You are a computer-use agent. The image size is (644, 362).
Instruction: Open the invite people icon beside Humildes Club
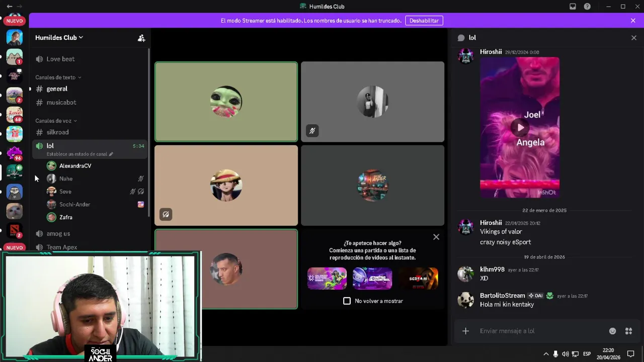coord(141,38)
